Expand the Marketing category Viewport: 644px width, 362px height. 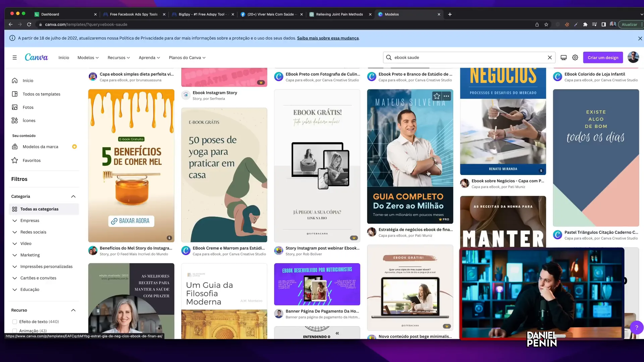pos(15,255)
